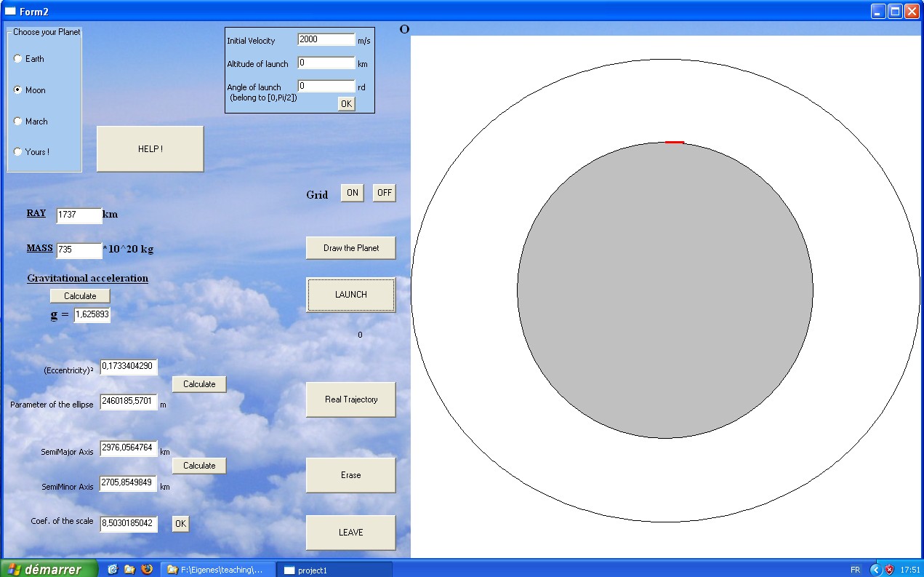Turn the grid OFF
Image resolution: width=924 pixels, height=577 pixels.
pos(385,193)
